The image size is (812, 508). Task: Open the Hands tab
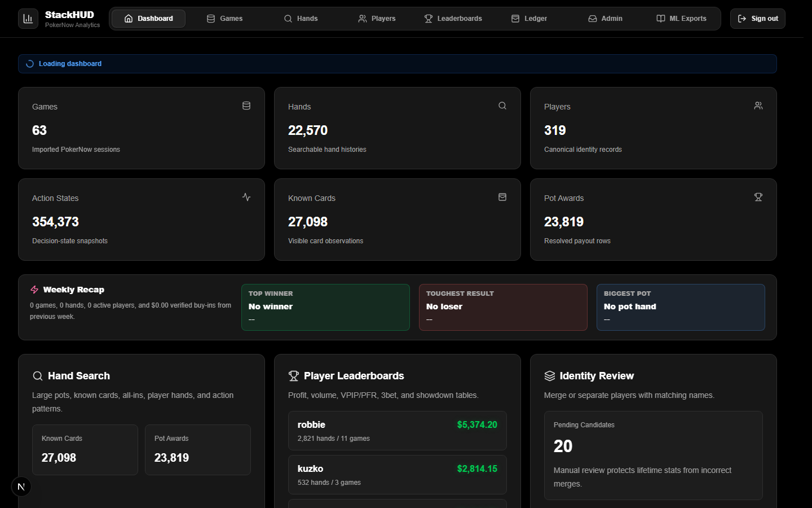tap(301, 19)
